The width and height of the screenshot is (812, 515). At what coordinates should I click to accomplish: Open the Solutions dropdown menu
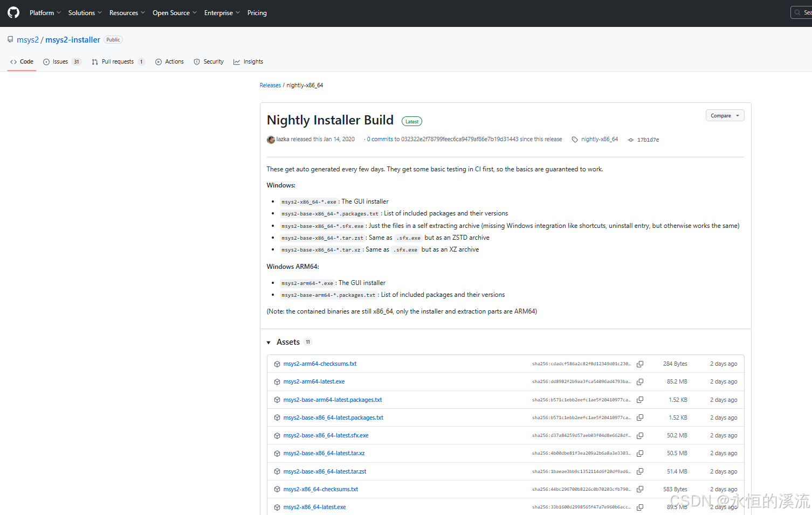click(x=85, y=13)
